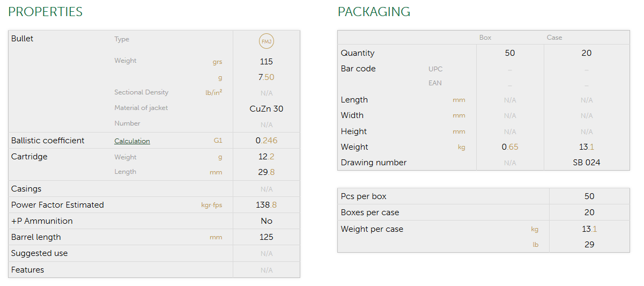This screenshot has width=644, height=286.
Task: Click the 29.8 cartridge length value
Action: 267,172
